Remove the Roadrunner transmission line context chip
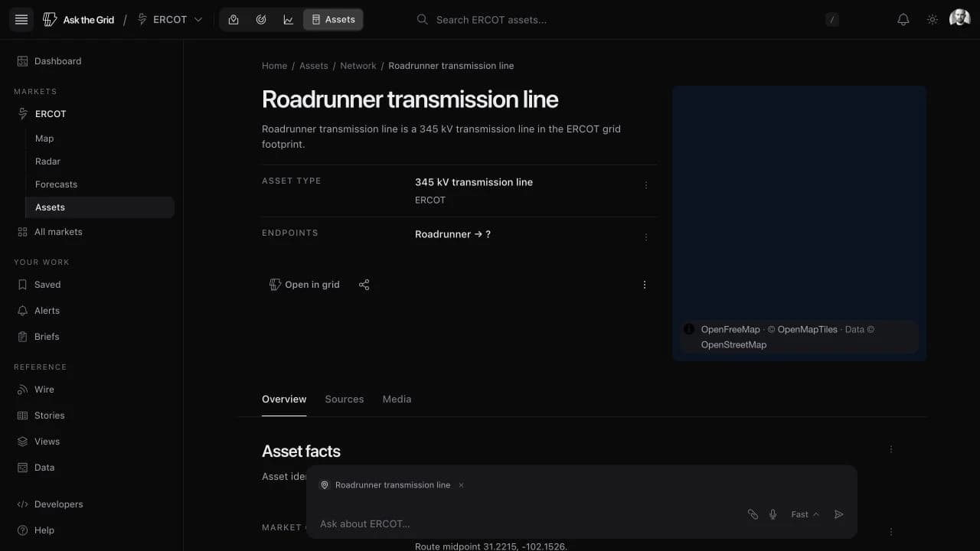Screen dimensions: 980x551 click(x=461, y=485)
